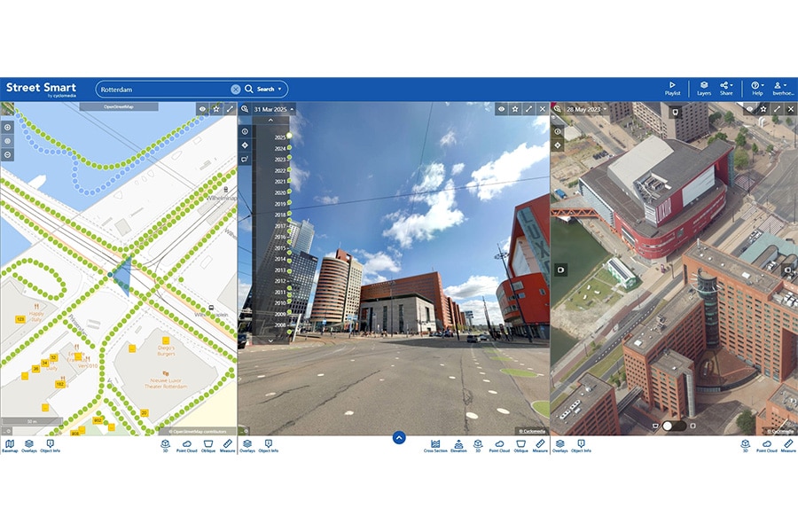Click the Playlist button
The width and height of the screenshot is (798, 532).
pos(672,87)
